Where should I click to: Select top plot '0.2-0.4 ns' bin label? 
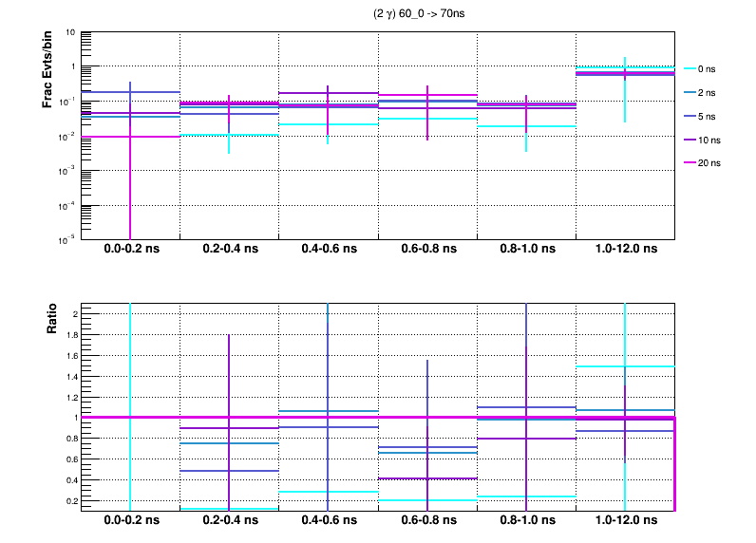tap(229, 250)
